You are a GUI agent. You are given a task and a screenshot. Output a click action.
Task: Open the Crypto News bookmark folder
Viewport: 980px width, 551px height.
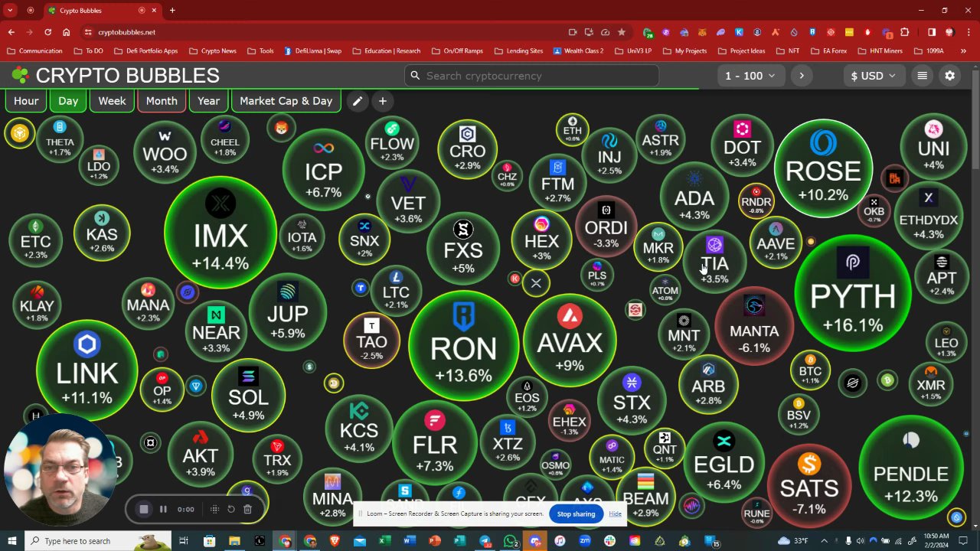pos(212,51)
